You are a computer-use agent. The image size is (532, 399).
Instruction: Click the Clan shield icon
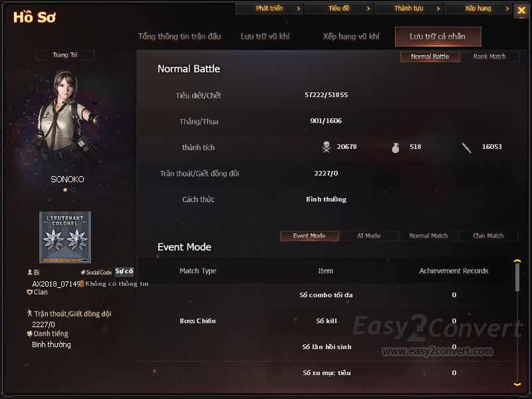29,292
